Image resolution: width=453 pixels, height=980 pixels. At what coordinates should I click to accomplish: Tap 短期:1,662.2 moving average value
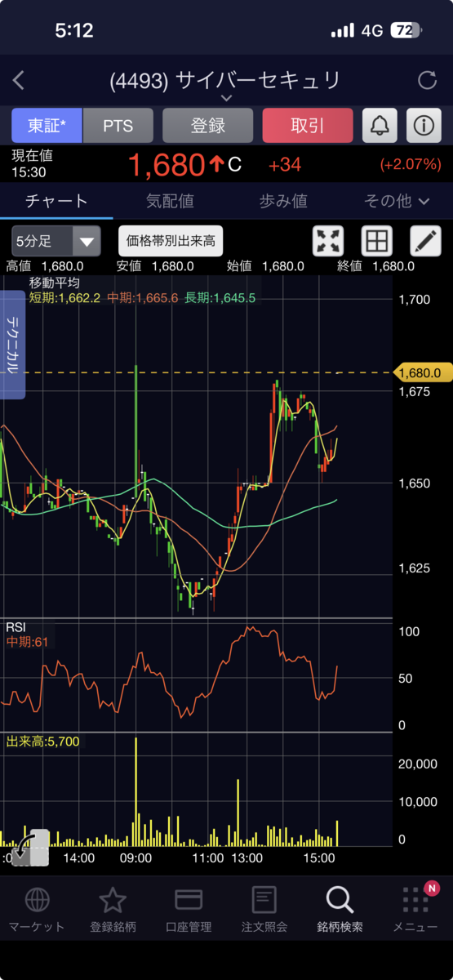64,298
